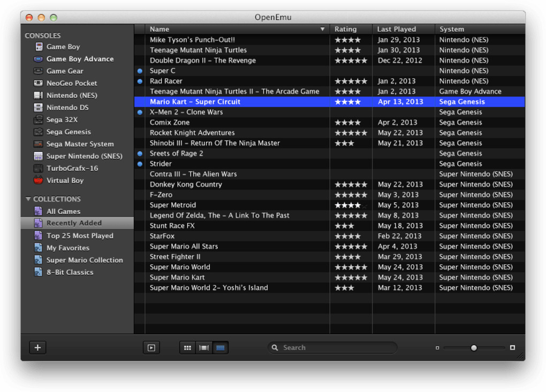This screenshot has height=392, width=546.
Task: Switch to cover flow view
Action: click(x=204, y=348)
